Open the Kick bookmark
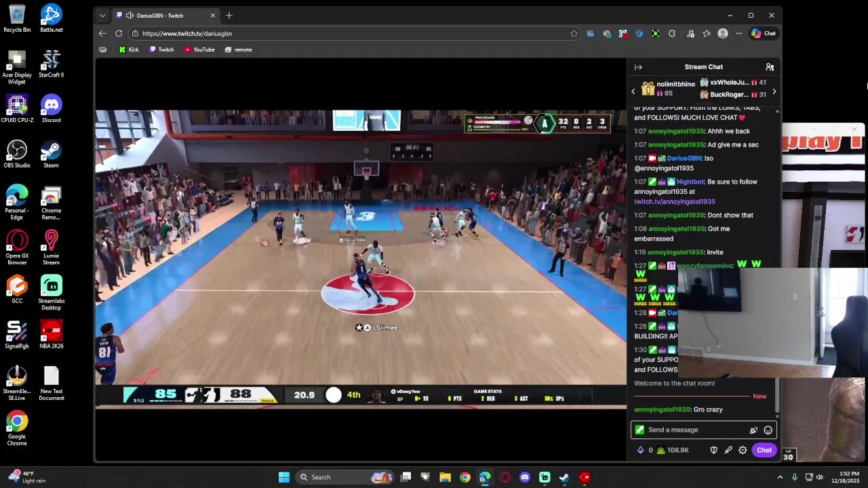This screenshot has width=868, height=488. [128, 49]
